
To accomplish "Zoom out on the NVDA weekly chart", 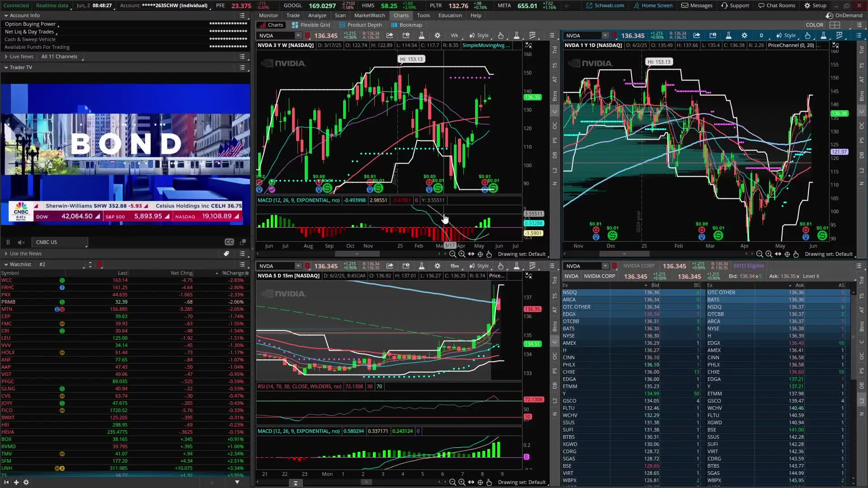I will point(453,254).
